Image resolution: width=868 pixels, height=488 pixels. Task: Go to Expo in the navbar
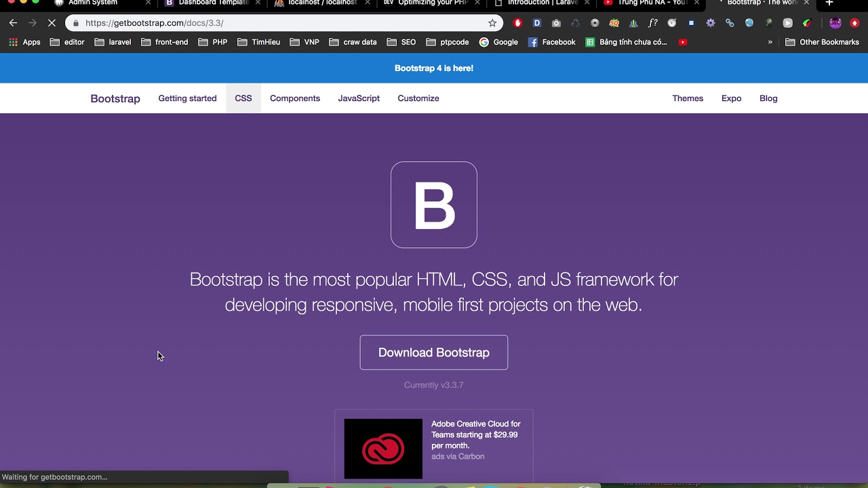(x=731, y=98)
